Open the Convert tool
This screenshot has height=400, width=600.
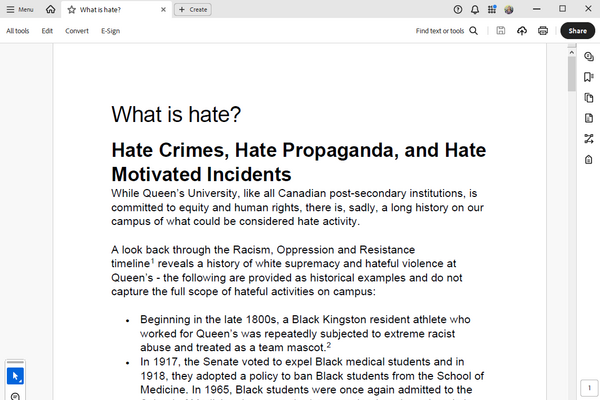coord(77,31)
